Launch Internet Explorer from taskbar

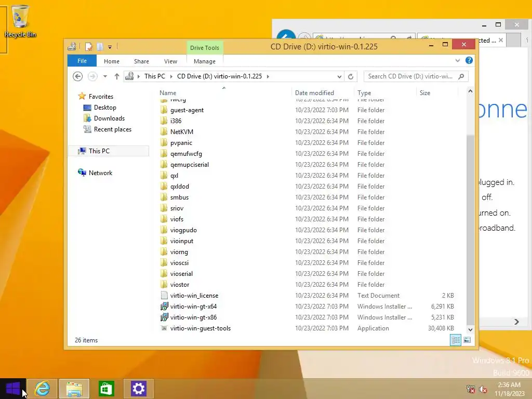[42, 389]
